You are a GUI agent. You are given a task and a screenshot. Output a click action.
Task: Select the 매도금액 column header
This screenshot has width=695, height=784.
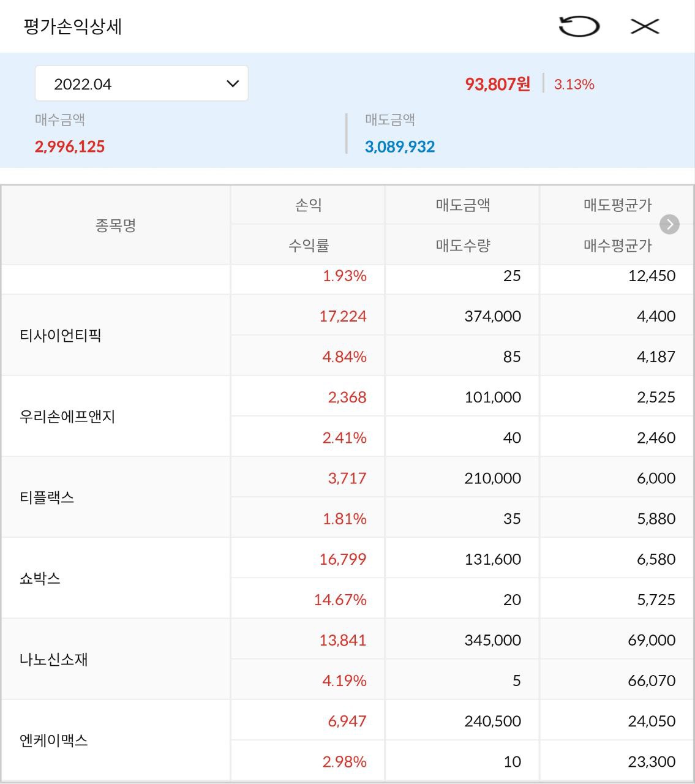tap(462, 205)
